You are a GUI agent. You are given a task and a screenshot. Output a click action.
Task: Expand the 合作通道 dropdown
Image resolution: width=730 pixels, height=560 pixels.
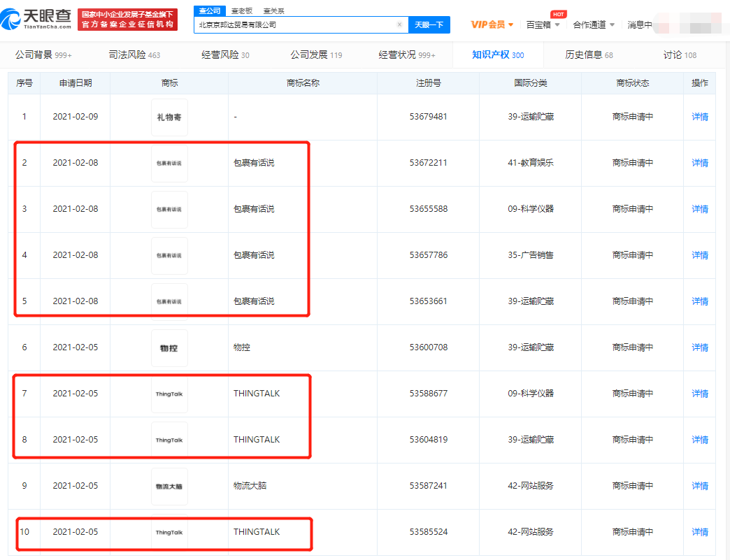(x=594, y=24)
